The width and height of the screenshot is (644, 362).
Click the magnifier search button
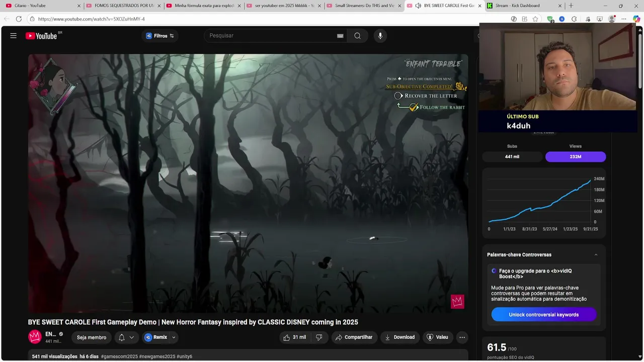(357, 36)
